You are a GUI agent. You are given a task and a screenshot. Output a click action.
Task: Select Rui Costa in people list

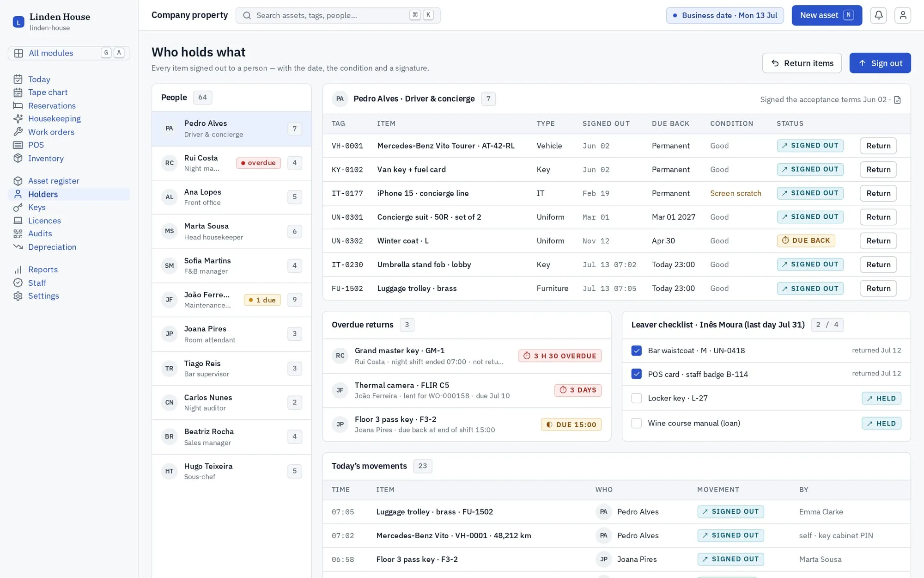coord(231,163)
